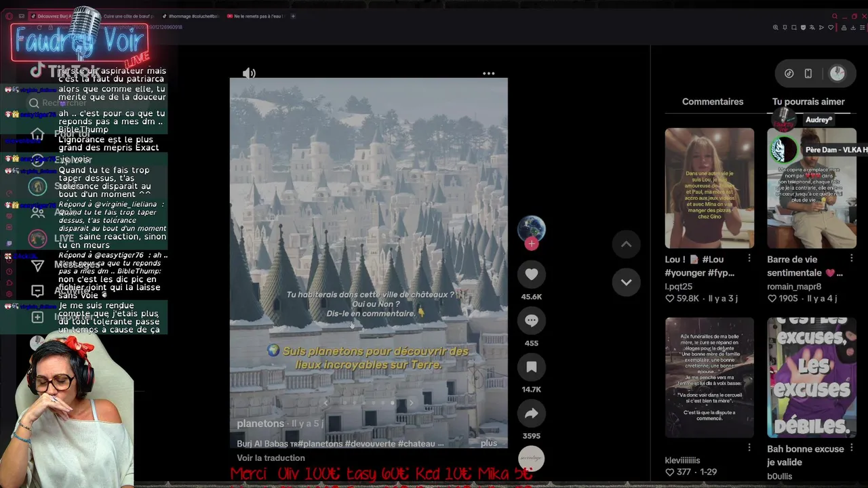The width and height of the screenshot is (868, 488).
Task: Open the planetons author name on the video
Action: coord(260,424)
